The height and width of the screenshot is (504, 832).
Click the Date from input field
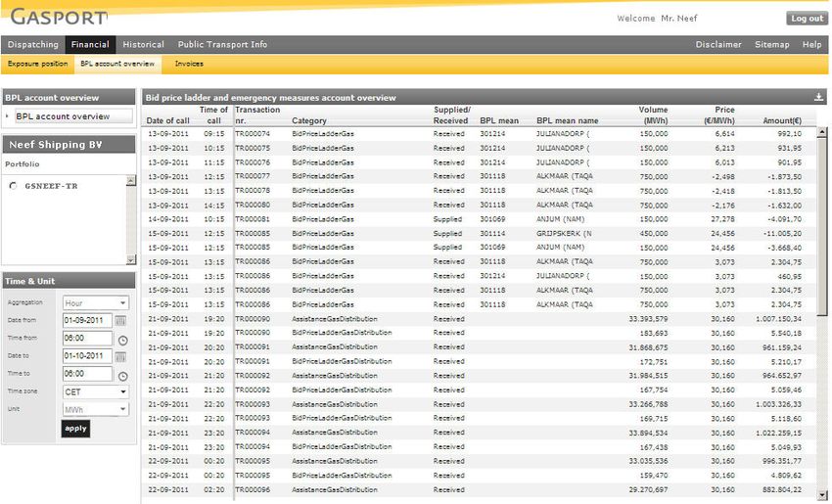[87, 320]
